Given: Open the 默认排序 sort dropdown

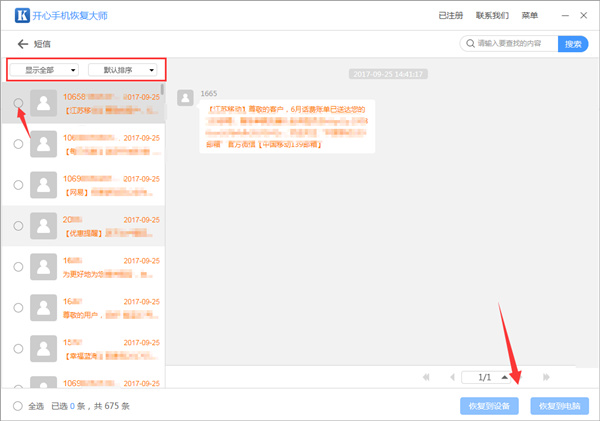Looking at the screenshot, I should pyautogui.click(x=126, y=70).
